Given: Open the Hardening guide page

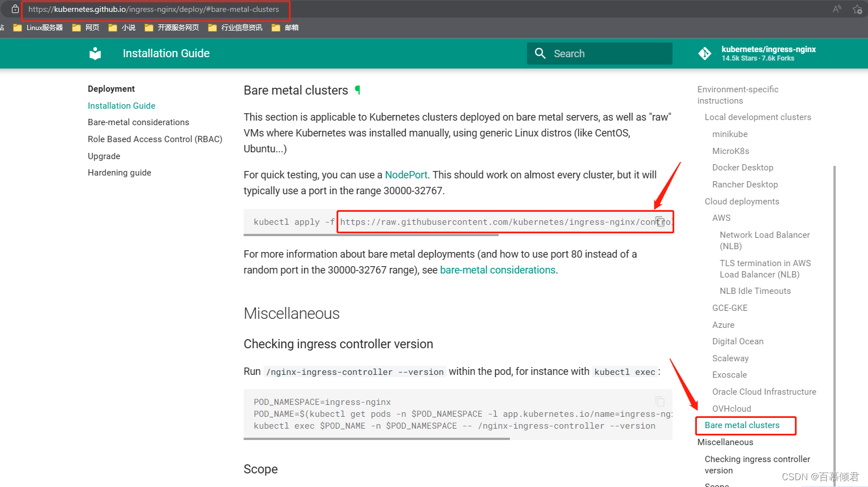Looking at the screenshot, I should pyautogui.click(x=120, y=173).
